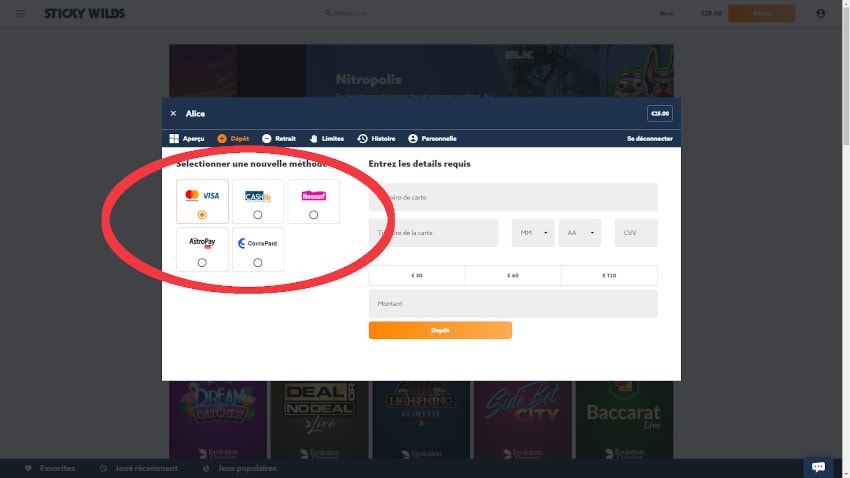Click the CoinsPaid logo

coord(258,243)
